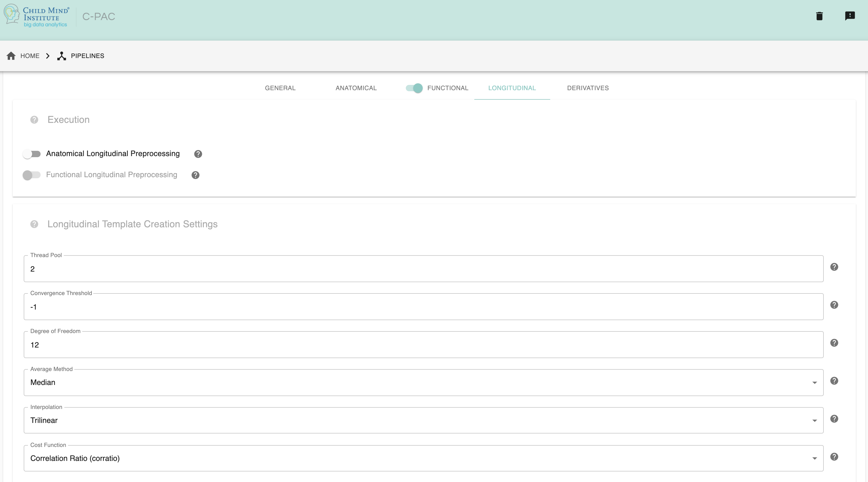Click help icon beside Thread Pool field
This screenshot has width=868, height=482.
tap(834, 267)
